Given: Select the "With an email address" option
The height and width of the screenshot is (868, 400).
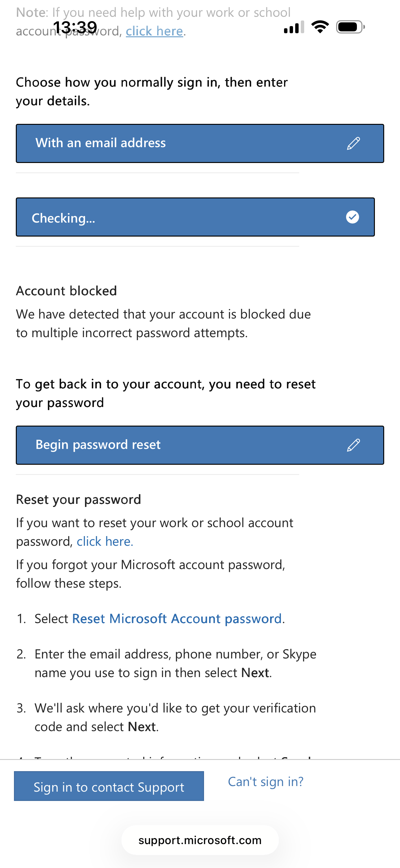Looking at the screenshot, I should coord(100,143).
